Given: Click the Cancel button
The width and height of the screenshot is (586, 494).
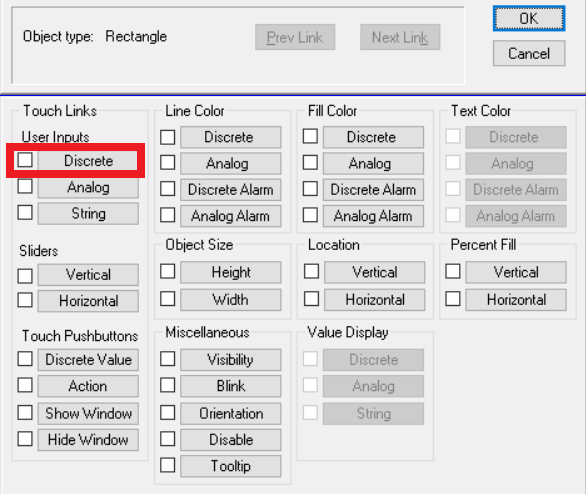Looking at the screenshot, I should (529, 53).
